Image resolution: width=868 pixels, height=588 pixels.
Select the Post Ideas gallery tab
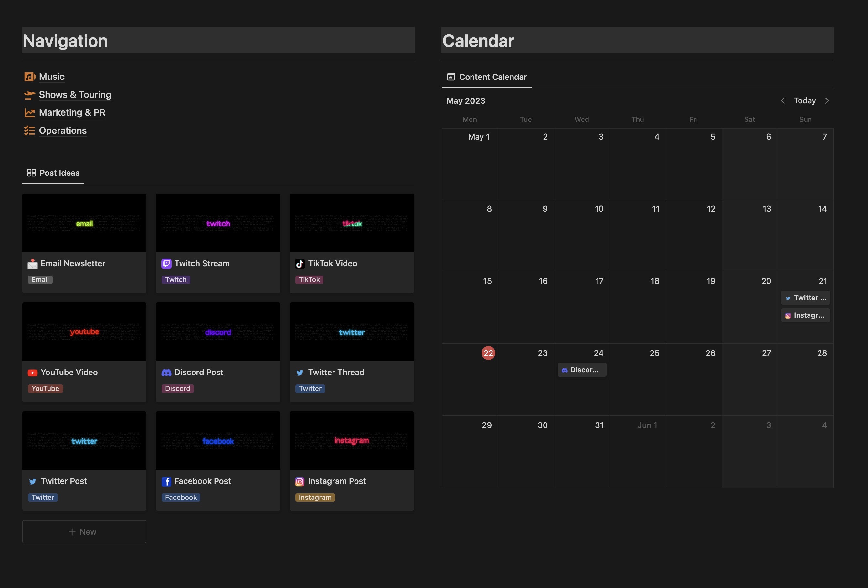pyautogui.click(x=53, y=173)
